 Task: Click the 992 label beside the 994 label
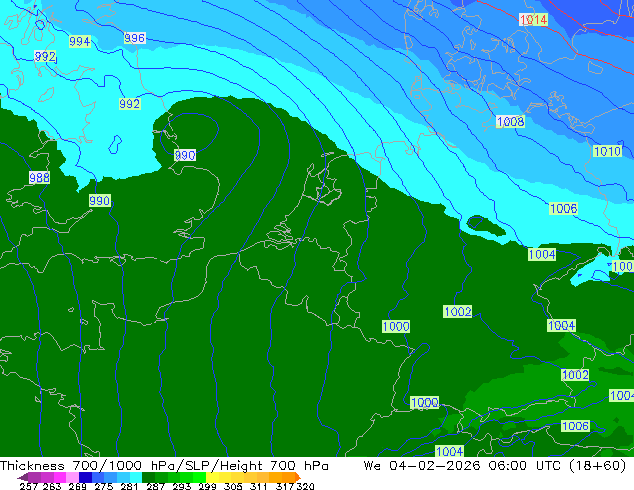pos(44,56)
